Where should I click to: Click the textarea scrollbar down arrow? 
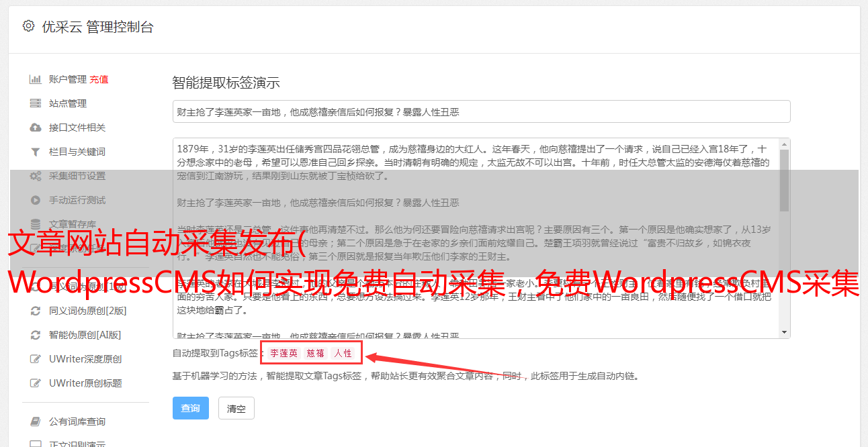coord(784,333)
